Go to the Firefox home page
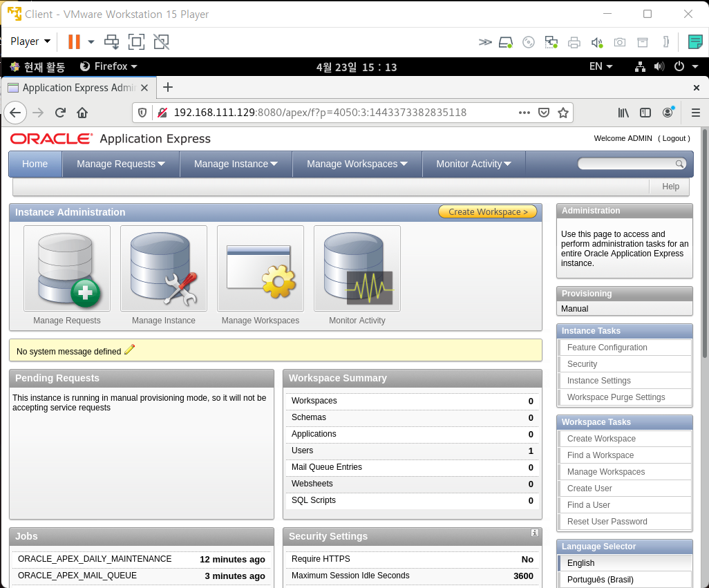The image size is (709, 588). click(x=82, y=113)
